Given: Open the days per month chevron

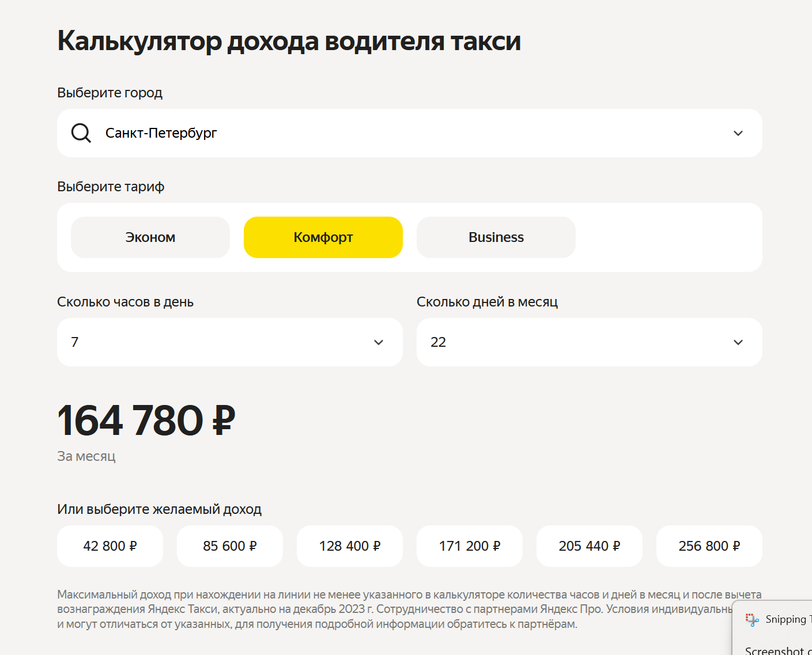Looking at the screenshot, I should [x=738, y=342].
